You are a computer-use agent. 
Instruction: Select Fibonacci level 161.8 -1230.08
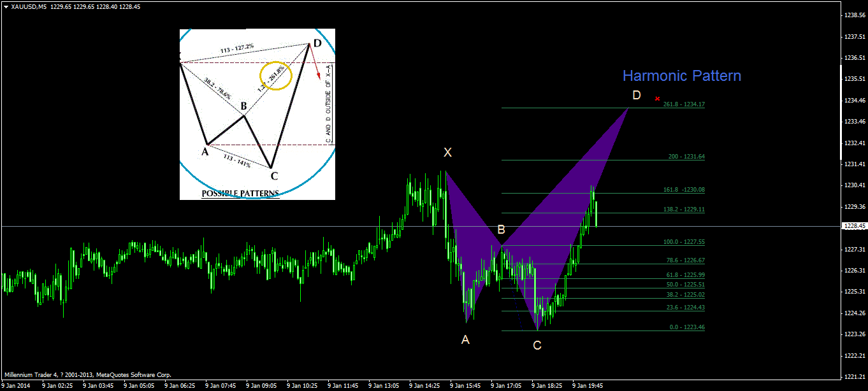684,190
